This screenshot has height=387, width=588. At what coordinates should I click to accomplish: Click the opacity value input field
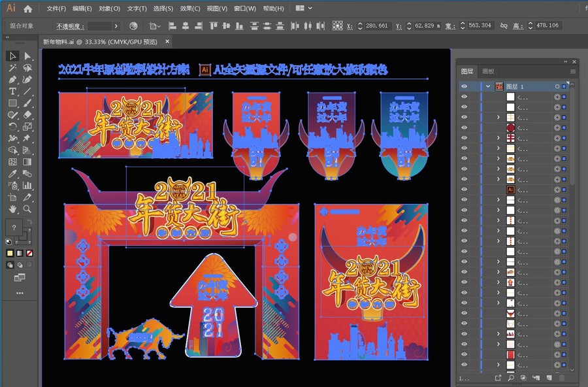pos(100,26)
